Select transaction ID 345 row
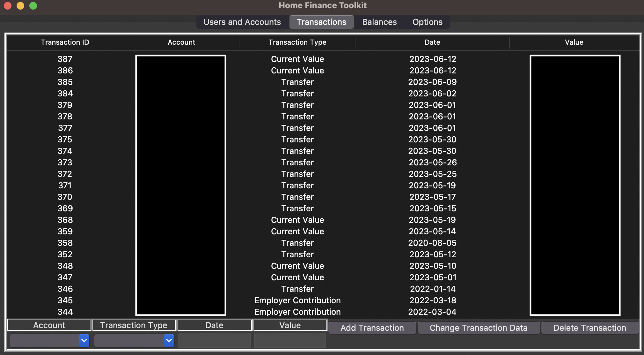The image size is (644, 355). click(323, 300)
